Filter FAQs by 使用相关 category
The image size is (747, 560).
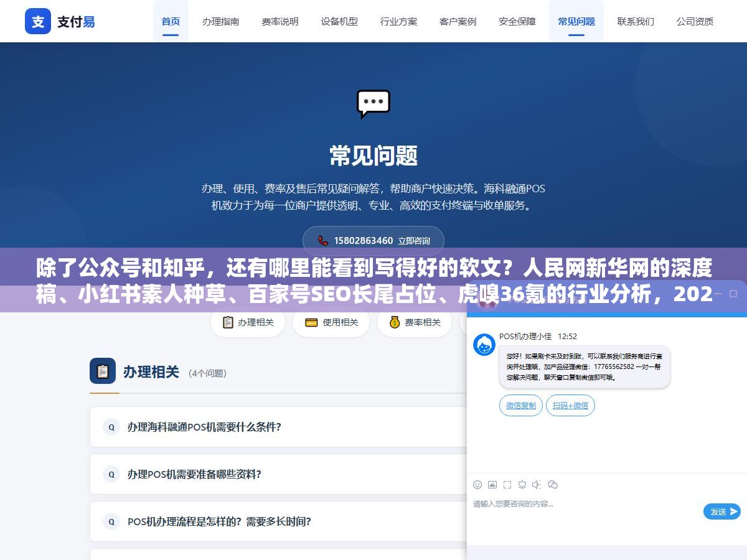coord(332,322)
